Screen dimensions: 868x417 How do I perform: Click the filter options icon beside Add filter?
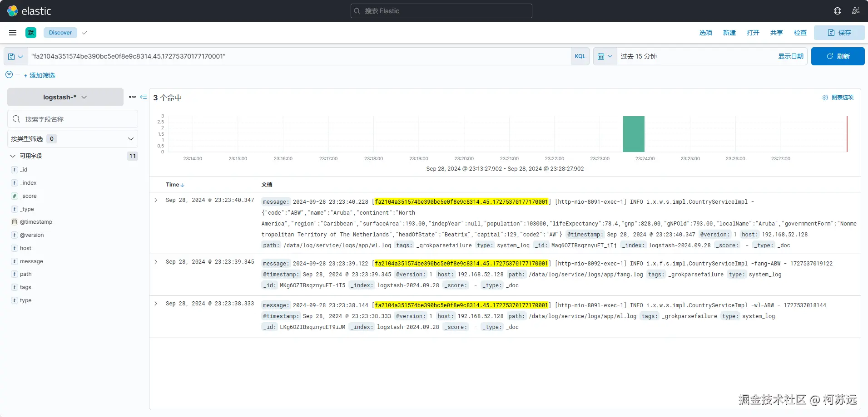click(x=9, y=75)
